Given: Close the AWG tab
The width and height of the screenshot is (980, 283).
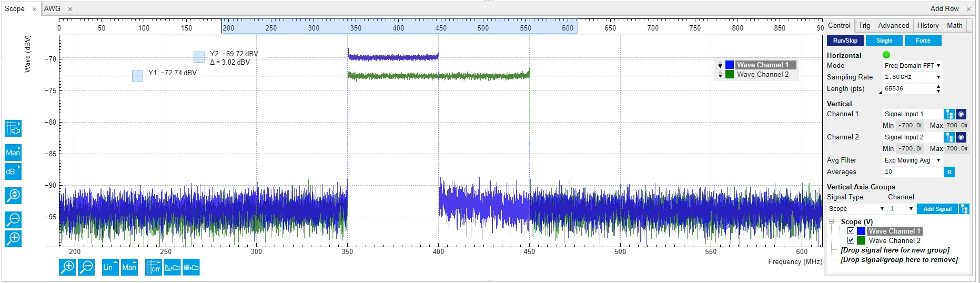Looking at the screenshot, I should [x=70, y=9].
